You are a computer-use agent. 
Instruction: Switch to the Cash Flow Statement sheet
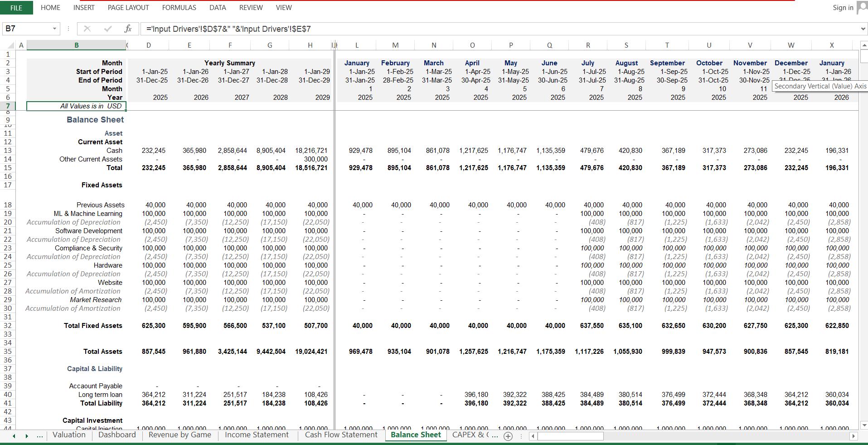(341, 435)
